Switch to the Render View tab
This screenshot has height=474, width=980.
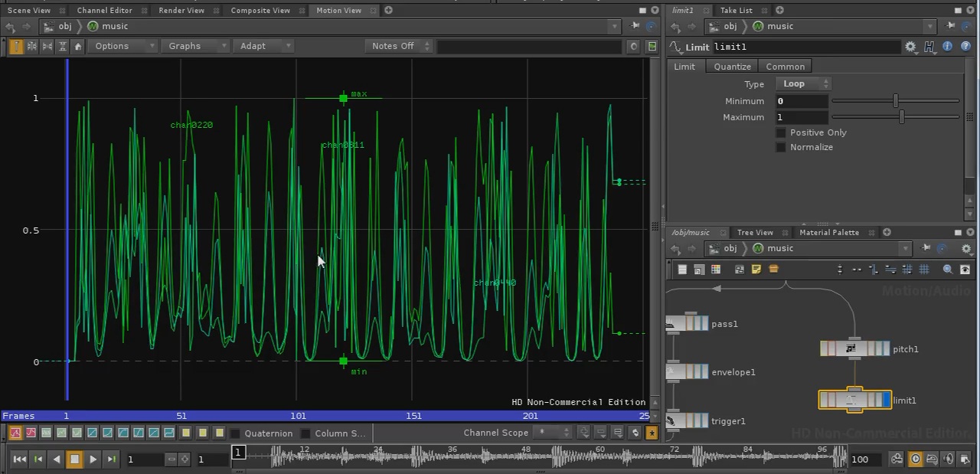point(181,10)
